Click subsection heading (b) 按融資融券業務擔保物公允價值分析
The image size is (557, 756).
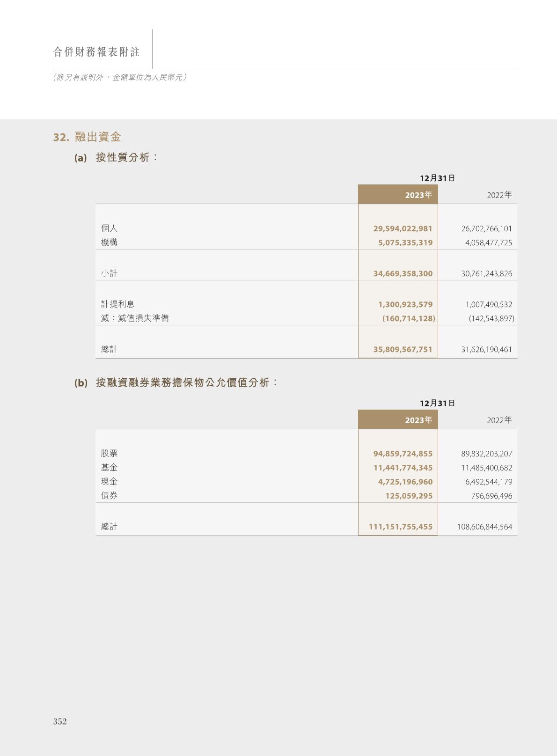point(176,382)
